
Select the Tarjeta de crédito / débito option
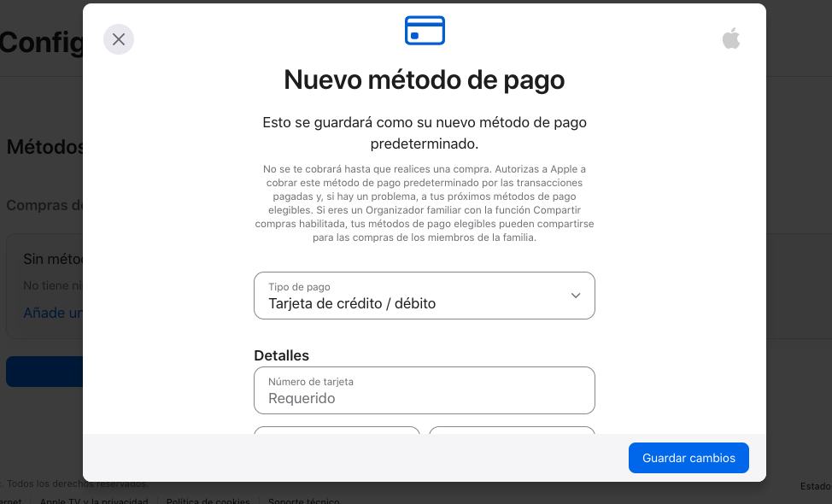pos(352,303)
